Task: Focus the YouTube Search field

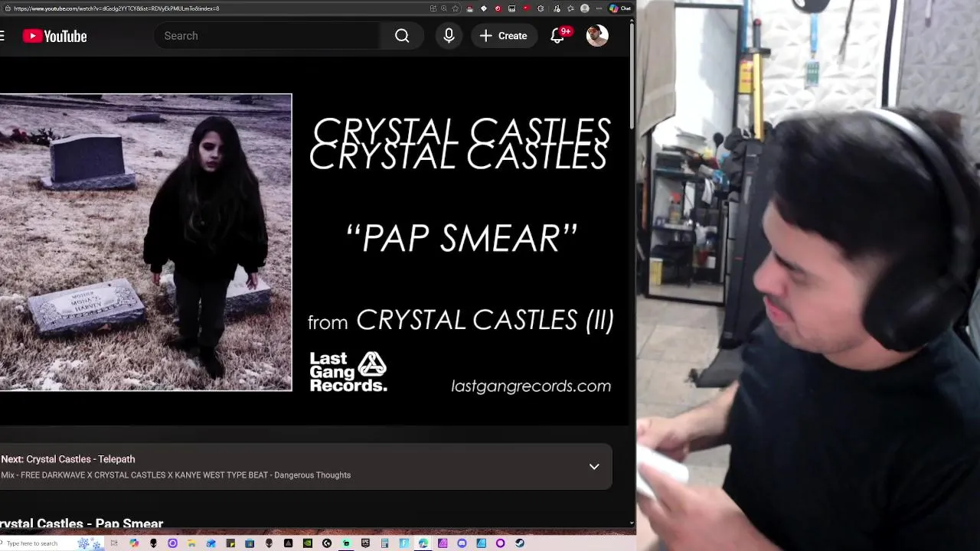Action: [x=268, y=36]
